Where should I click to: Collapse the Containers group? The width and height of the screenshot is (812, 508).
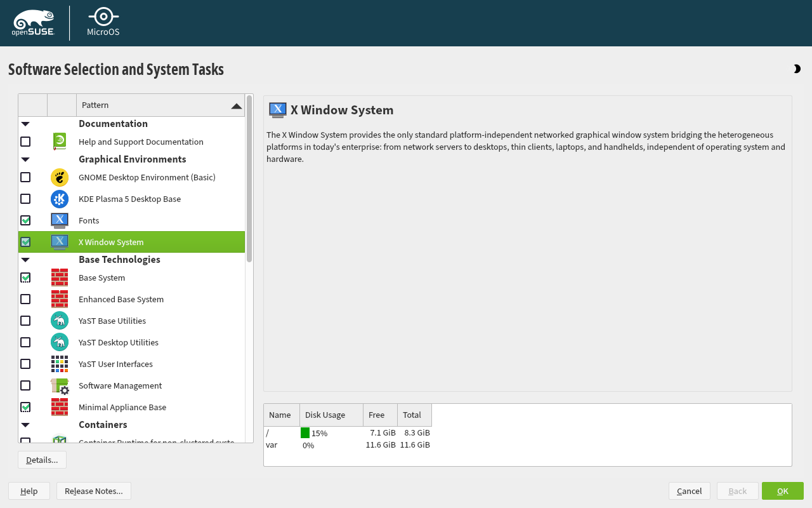pyautogui.click(x=25, y=425)
